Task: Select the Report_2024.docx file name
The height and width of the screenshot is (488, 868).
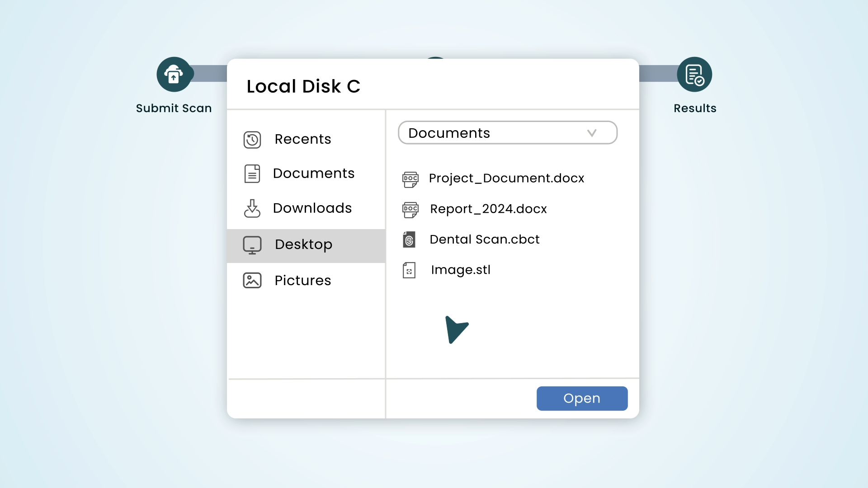Action: pos(488,209)
